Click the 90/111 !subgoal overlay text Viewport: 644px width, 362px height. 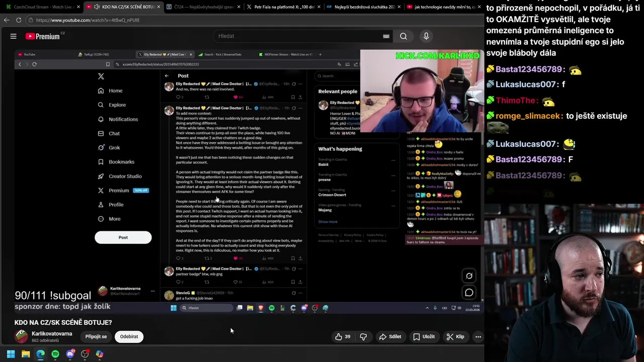click(x=53, y=296)
